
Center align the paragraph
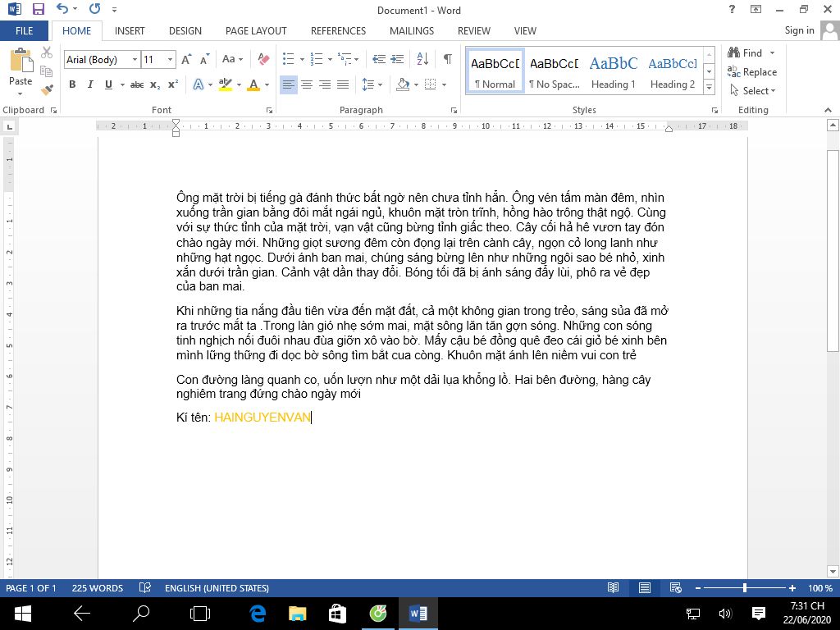tap(307, 84)
